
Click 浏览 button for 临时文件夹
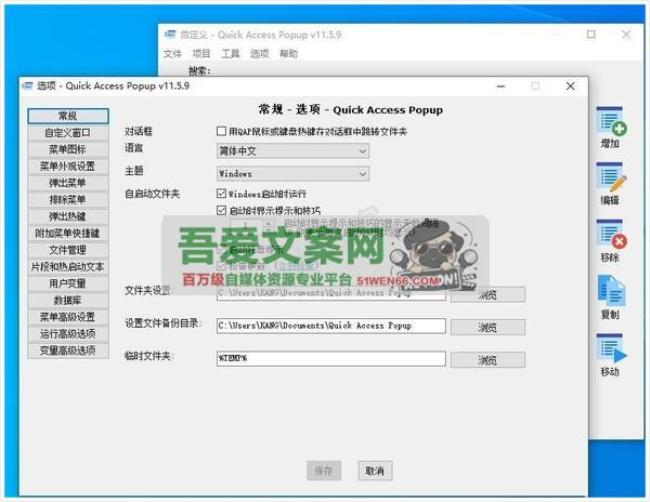click(x=488, y=360)
